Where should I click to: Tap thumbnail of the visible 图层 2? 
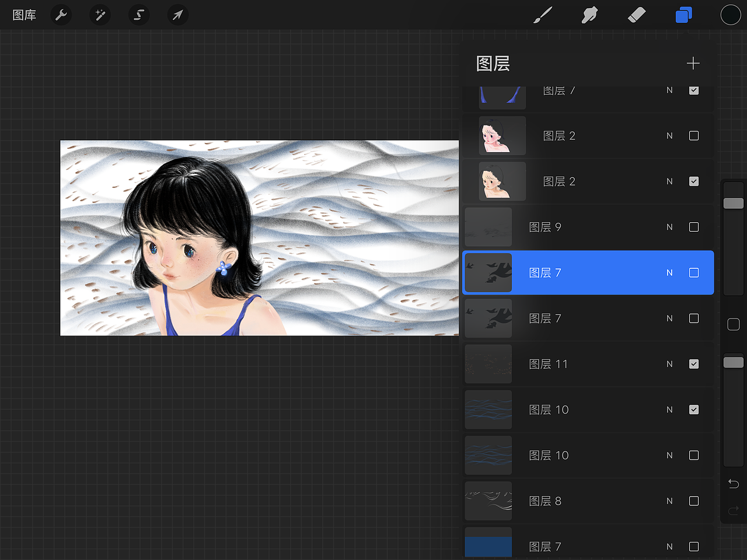[502, 181]
